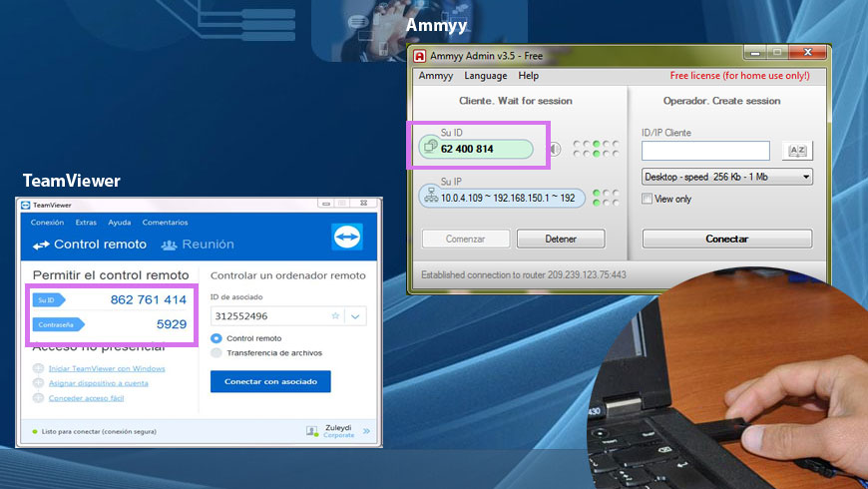The width and height of the screenshot is (868, 489).
Task: Open the Comentarios menu in TeamViewer
Action: [x=165, y=223]
